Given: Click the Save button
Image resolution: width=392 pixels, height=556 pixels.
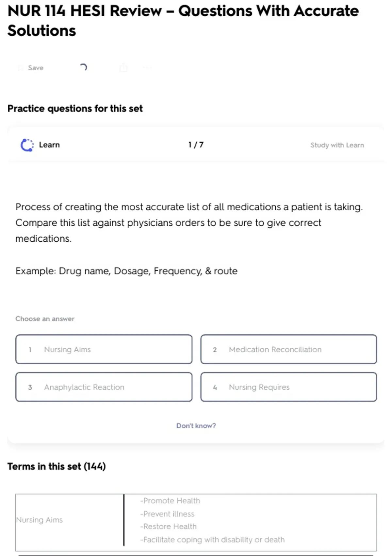Looking at the screenshot, I should coord(35,68).
